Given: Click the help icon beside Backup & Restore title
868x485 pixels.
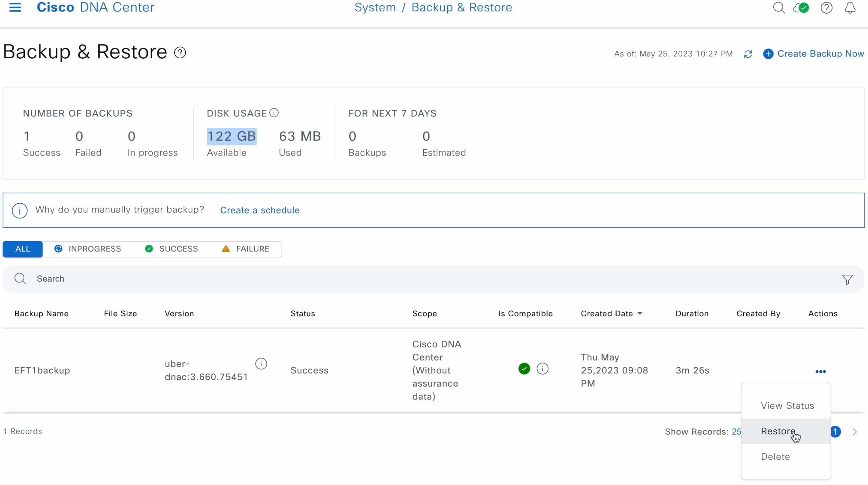Looking at the screenshot, I should pos(180,52).
